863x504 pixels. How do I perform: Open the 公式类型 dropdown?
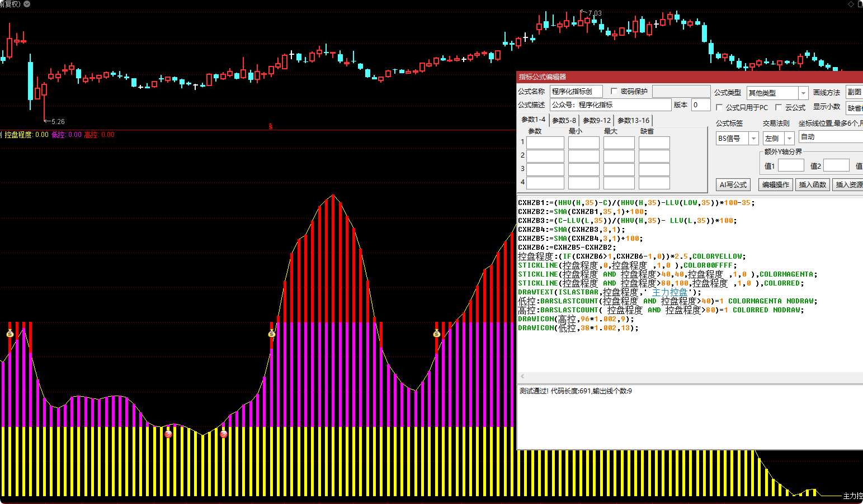tap(803, 93)
